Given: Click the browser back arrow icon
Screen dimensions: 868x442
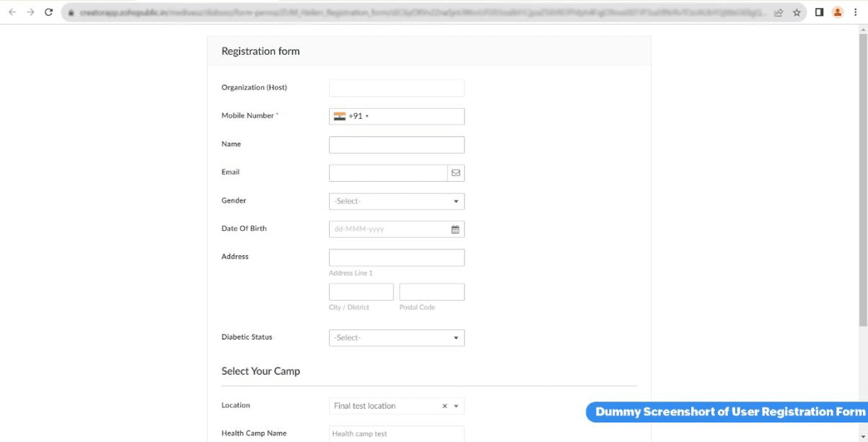Looking at the screenshot, I should point(12,12).
